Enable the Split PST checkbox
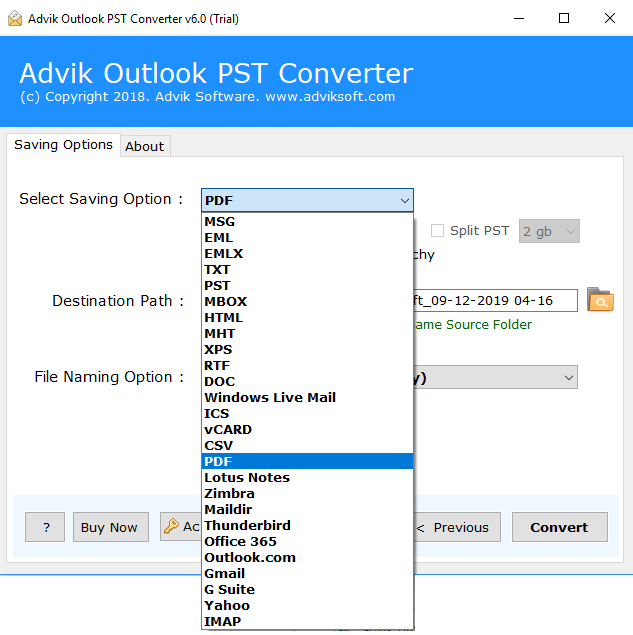 (437, 230)
